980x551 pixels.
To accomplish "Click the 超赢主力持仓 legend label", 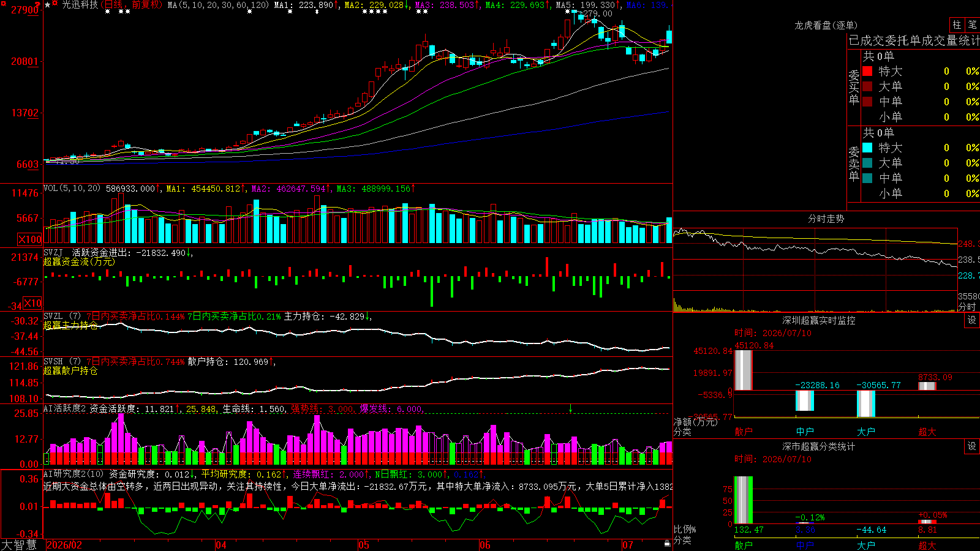I will pos(70,326).
